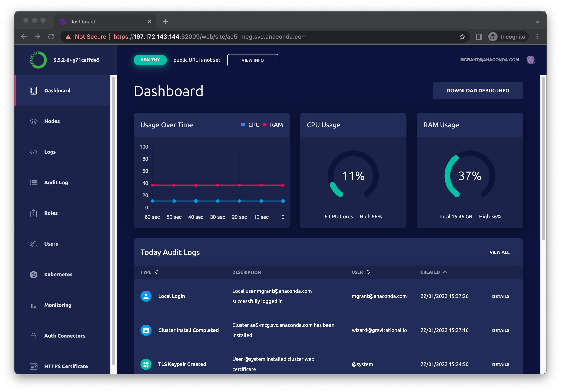Click the Monitoring chart icon
Viewport: 561px width, 392px height.
coord(33,305)
